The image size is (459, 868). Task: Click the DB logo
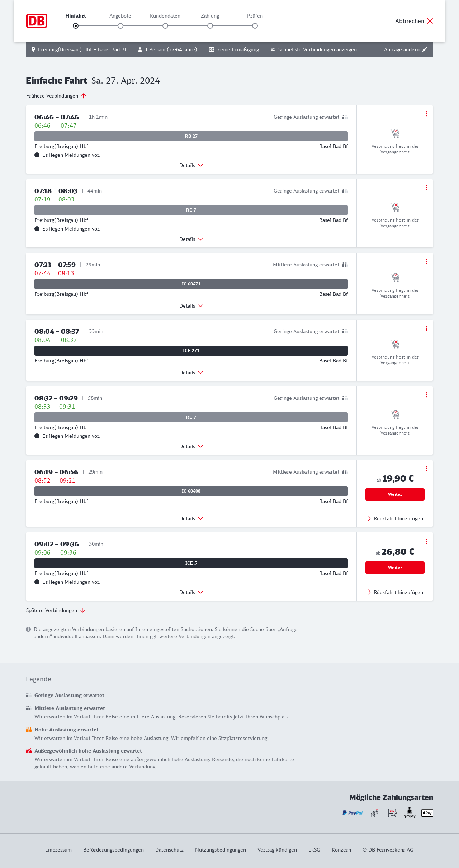[x=37, y=21]
